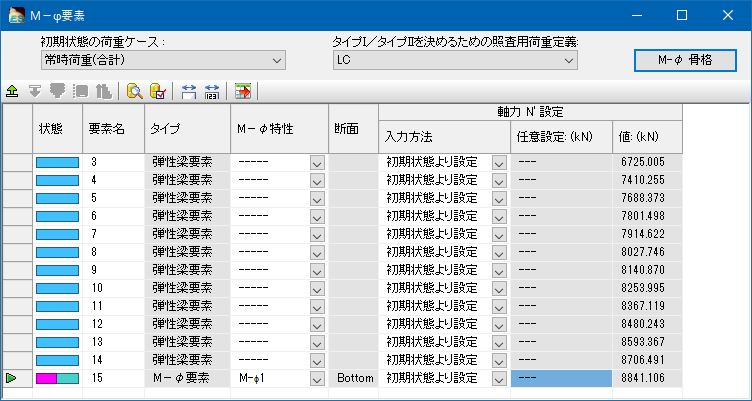Click the タイプ column header

(x=188, y=129)
